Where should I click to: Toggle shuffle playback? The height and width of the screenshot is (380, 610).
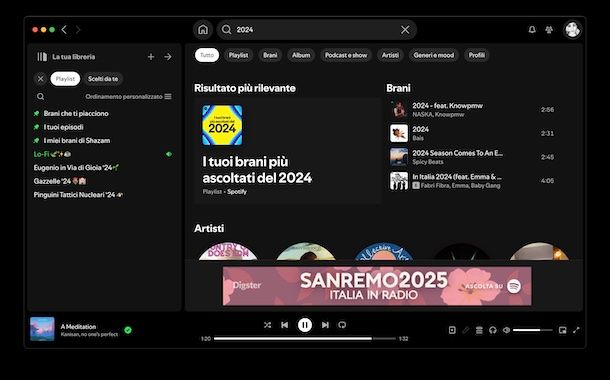coord(267,325)
